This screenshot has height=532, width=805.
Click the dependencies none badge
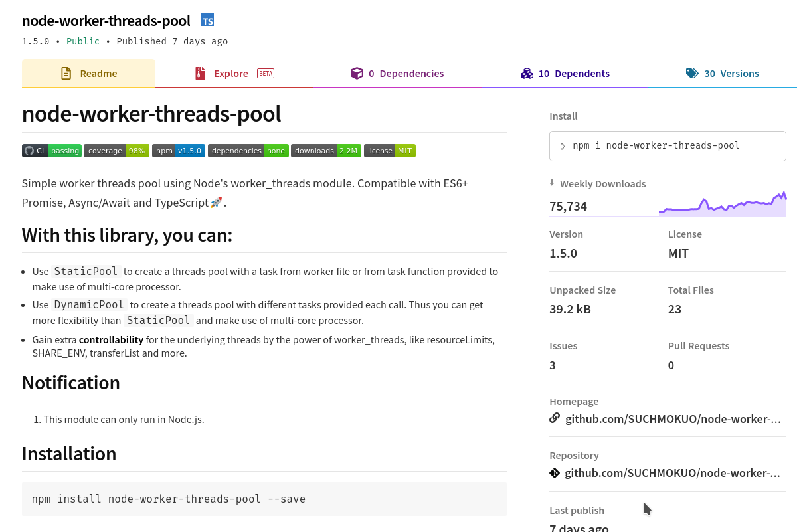coord(248,151)
